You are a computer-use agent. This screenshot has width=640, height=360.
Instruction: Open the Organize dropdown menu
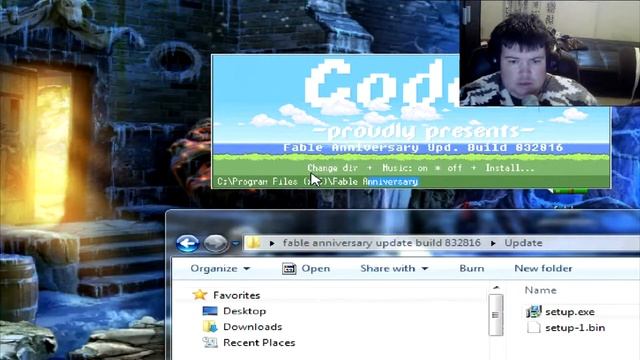coord(220,269)
